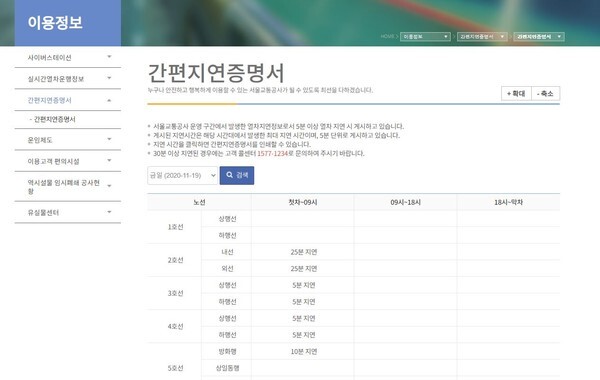
Task: Click the magnifier icon in search button
Action: (230, 175)
